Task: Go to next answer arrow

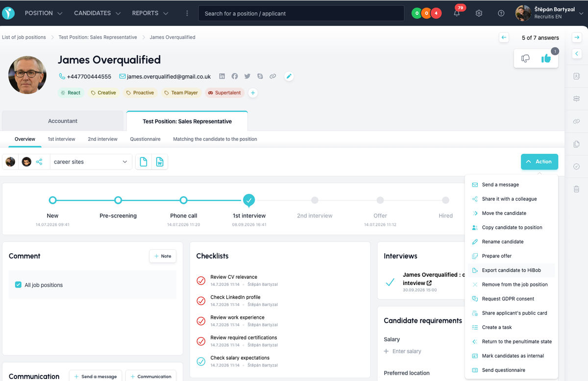Action: (577, 37)
